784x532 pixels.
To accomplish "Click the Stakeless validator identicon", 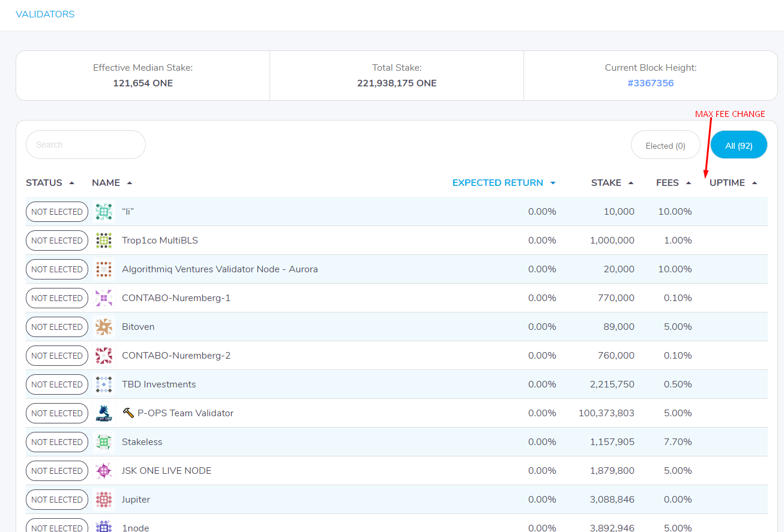I will 104,442.
